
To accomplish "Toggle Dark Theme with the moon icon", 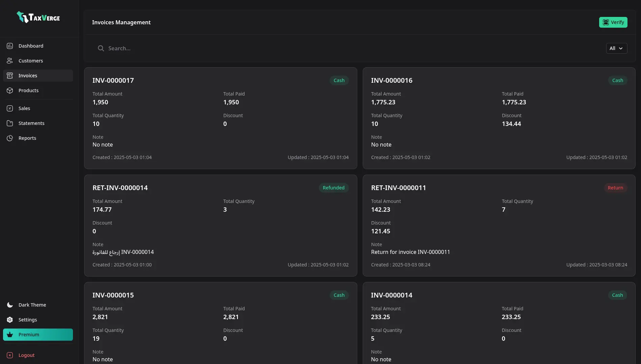I will (x=9, y=305).
